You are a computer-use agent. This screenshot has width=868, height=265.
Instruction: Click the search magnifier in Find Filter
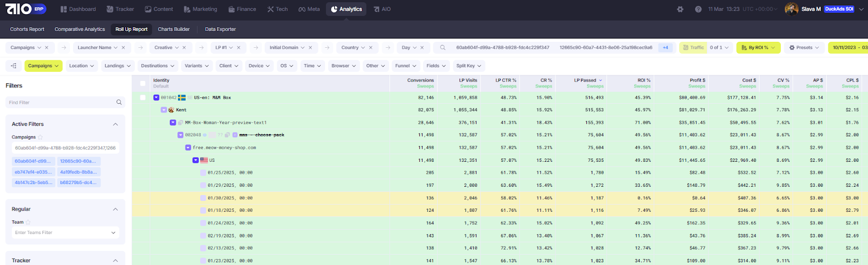click(119, 102)
